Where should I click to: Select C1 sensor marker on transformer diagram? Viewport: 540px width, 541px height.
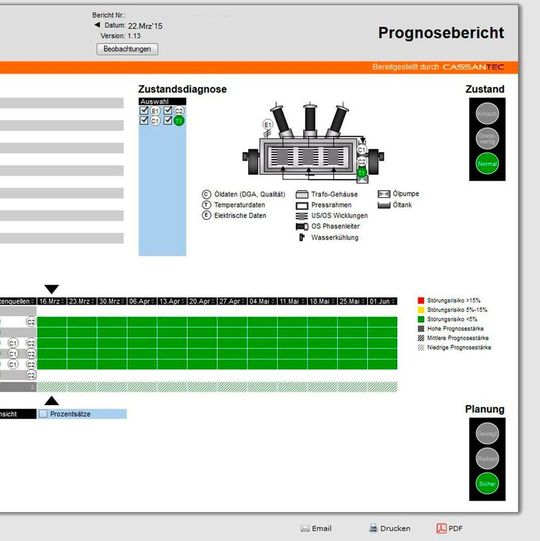coord(361,150)
